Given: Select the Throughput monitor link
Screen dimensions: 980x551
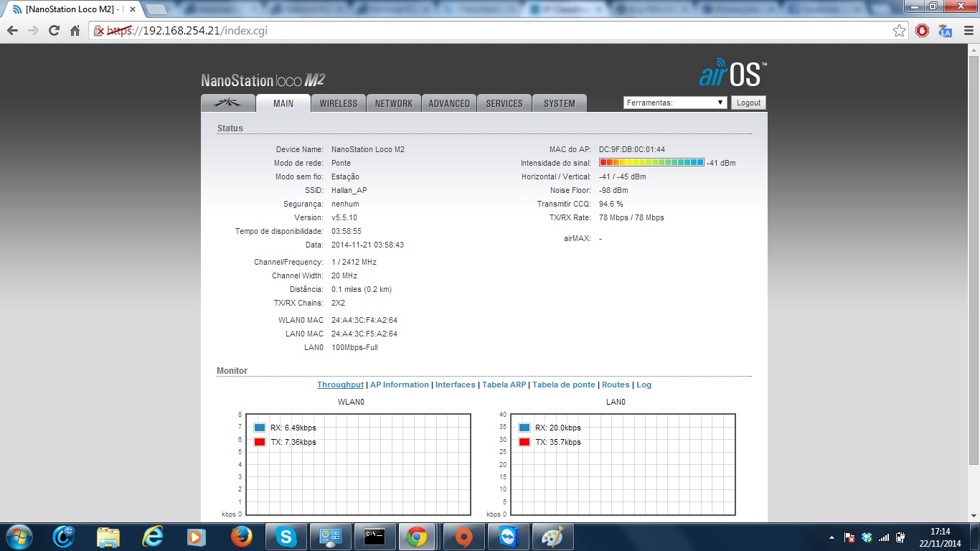Looking at the screenshot, I should (340, 385).
